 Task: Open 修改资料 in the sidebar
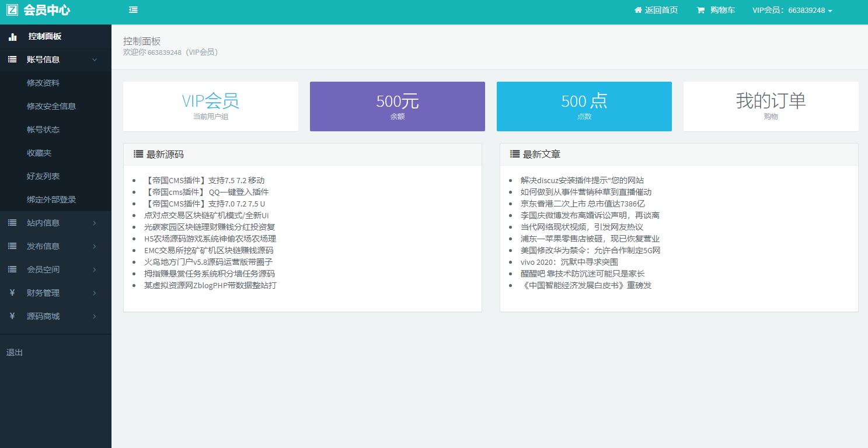[x=43, y=83]
